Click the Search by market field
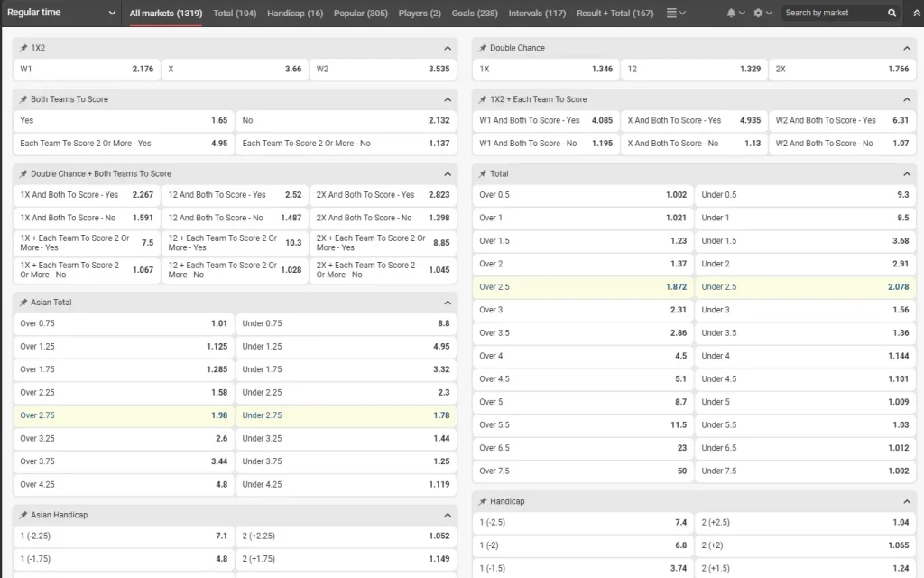Viewport: 924px width, 578px height. (834, 13)
